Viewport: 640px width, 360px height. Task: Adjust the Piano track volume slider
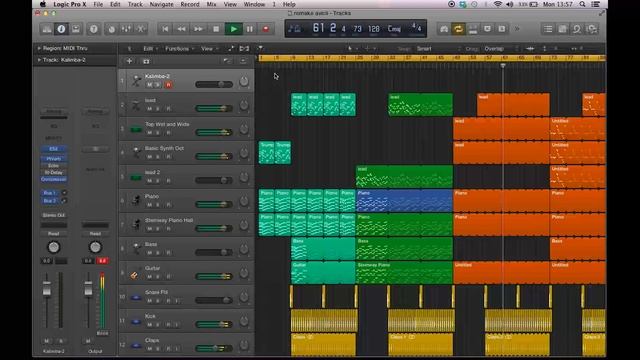click(214, 204)
